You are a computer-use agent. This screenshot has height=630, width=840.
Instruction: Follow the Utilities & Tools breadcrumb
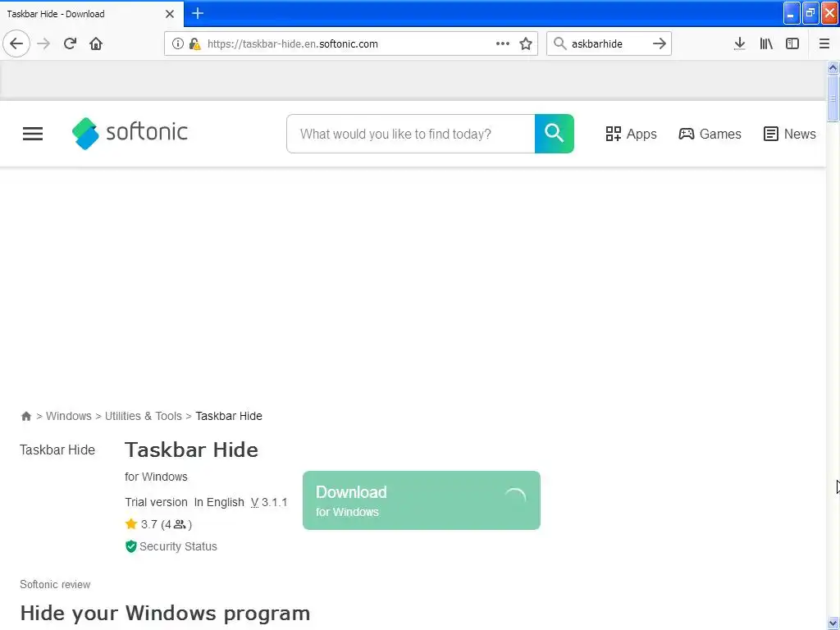click(x=143, y=416)
